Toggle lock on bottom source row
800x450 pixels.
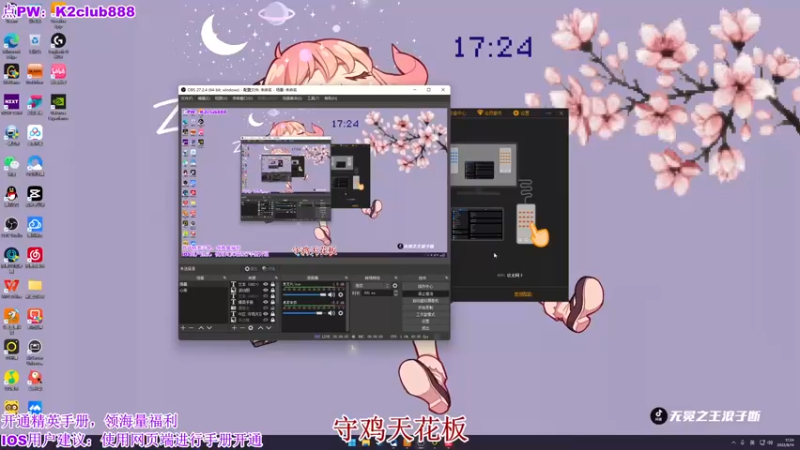coord(273,320)
